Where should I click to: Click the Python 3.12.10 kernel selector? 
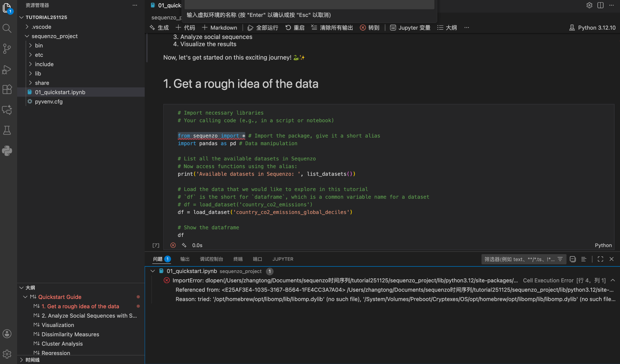[592, 28]
